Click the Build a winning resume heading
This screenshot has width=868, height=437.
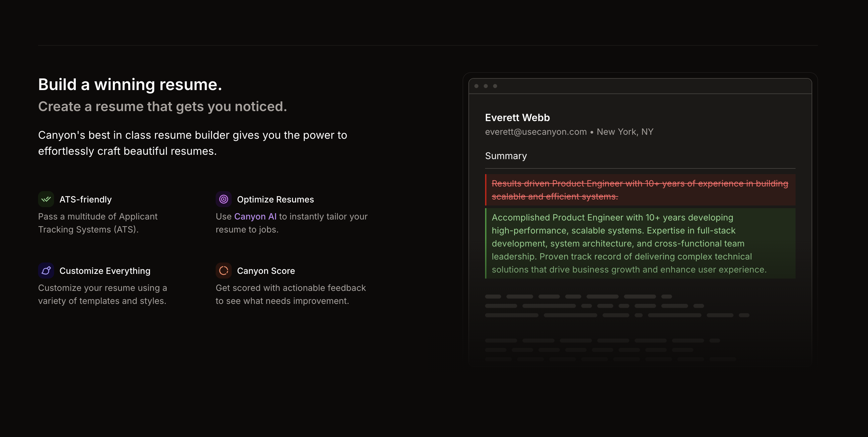point(131,84)
